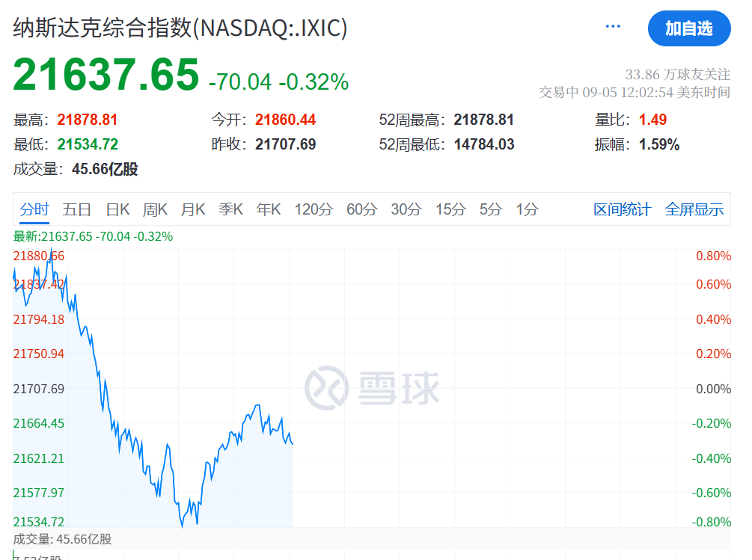Click the 最低 value 21534.72 in stats
This screenshot has height=560, width=752.
[x=88, y=144]
